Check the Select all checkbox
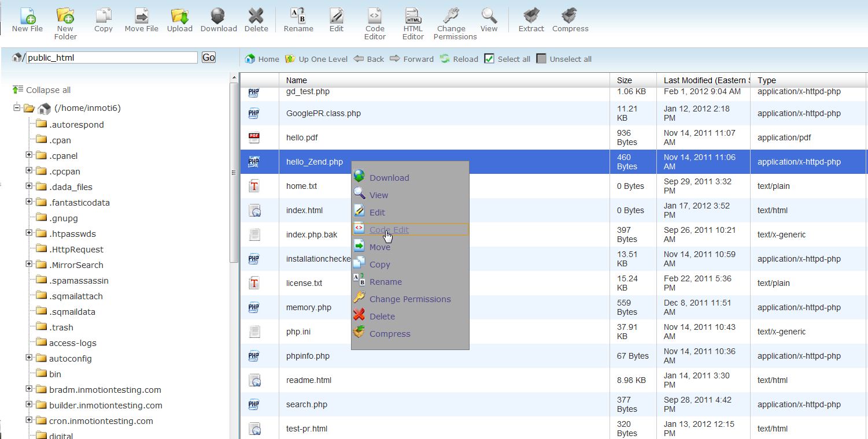The image size is (868, 439). (x=489, y=58)
